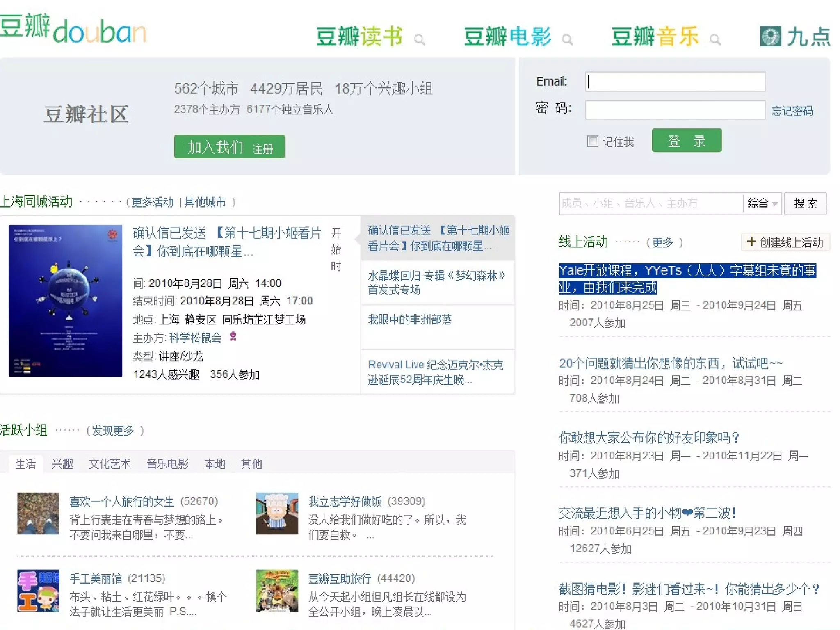This screenshot has height=630, width=840.
Task: Click the 加入我们 注册 button
Action: click(x=229, y=147)
